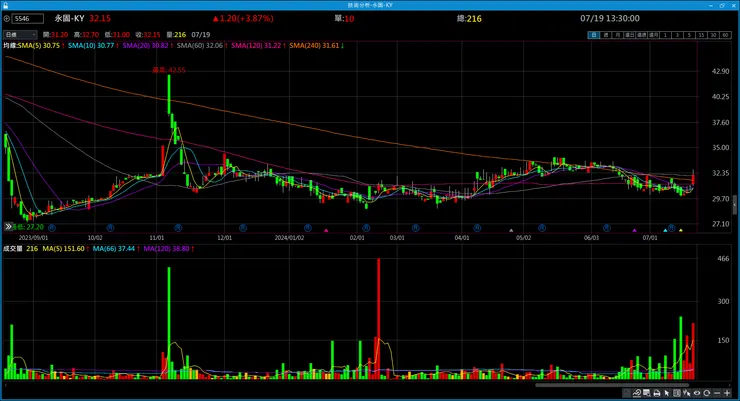Image resolution: width=740 pixels, height=401 pixels.
Task: Click the yellow triangle marker on date axis
Action: tap(681, 230)
